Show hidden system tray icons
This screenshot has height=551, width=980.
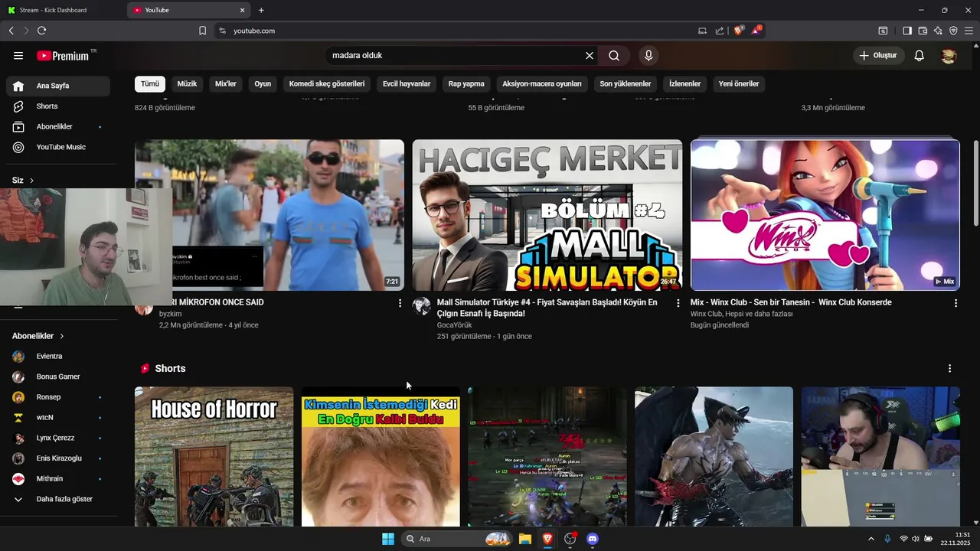[x=871, y=539]
